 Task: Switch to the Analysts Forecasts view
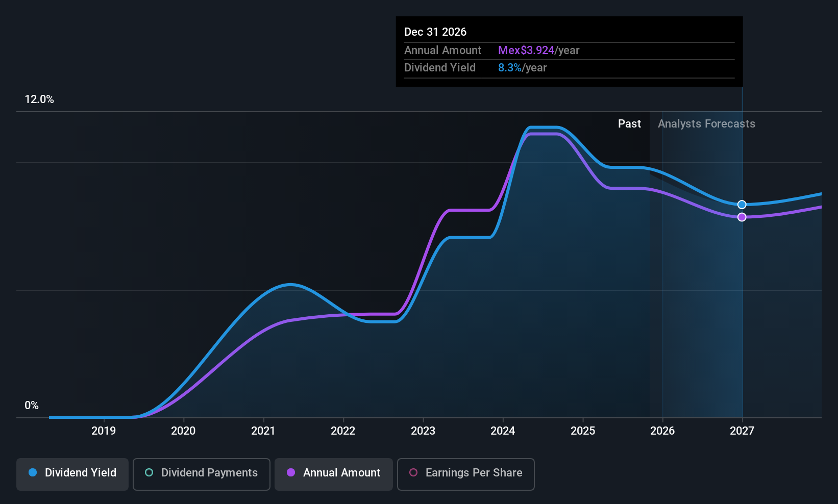coord(706,123)
